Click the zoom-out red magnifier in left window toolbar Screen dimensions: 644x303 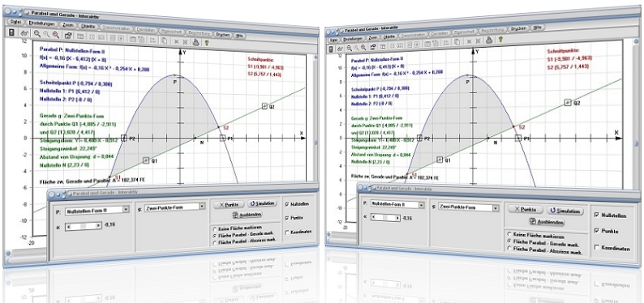(55, 35)
